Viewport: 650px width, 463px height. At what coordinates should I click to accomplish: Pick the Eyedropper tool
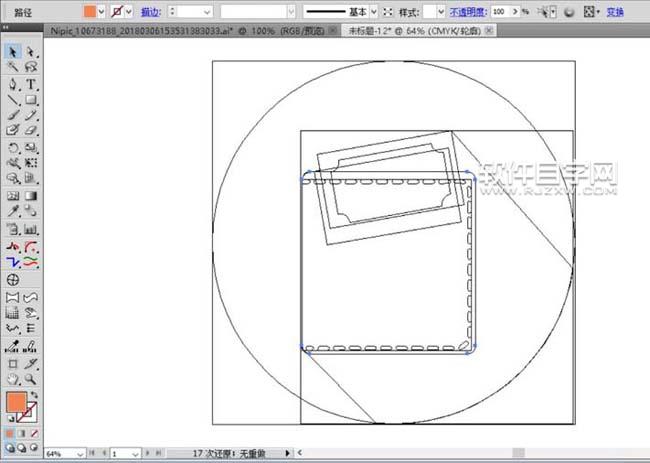pyautogui.click(x=13, y=211)
